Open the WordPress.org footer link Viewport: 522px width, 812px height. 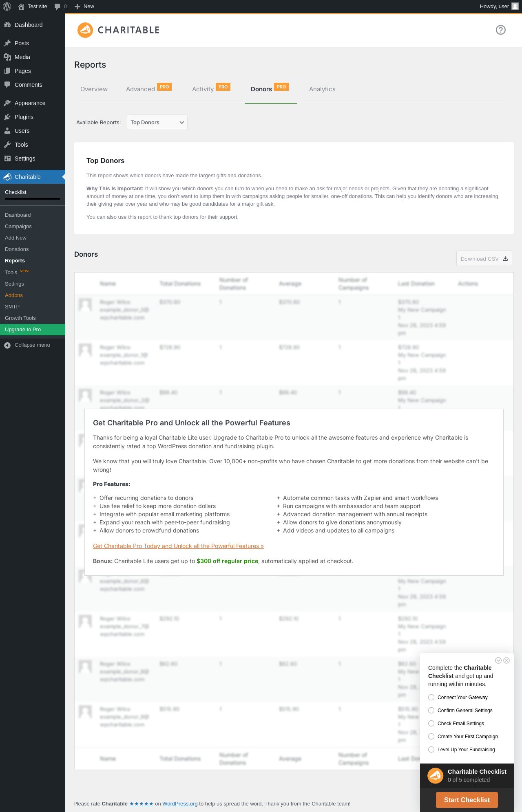point(180,804)
